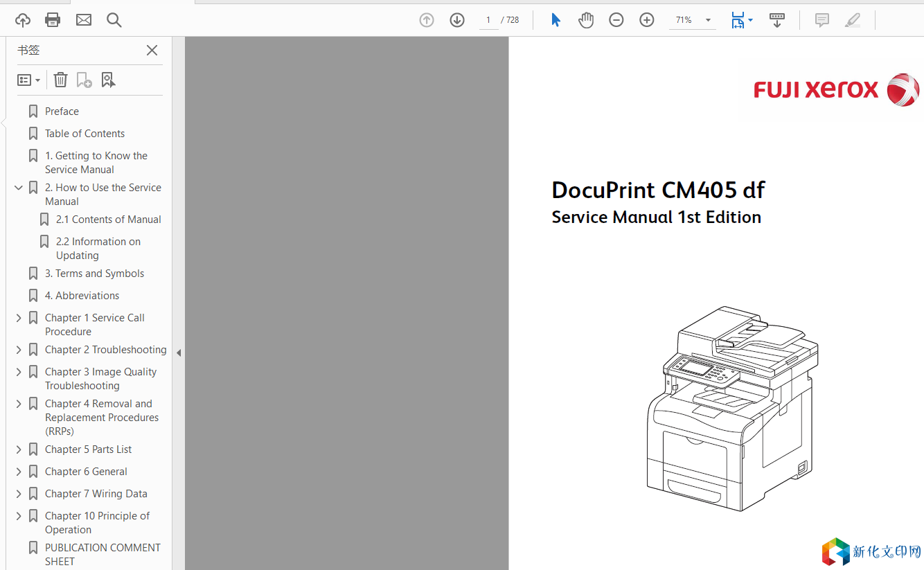The height and width of the screenshot is (570, 924).
Task: Click the print icon in toolbar
Action: click(53, 20)
